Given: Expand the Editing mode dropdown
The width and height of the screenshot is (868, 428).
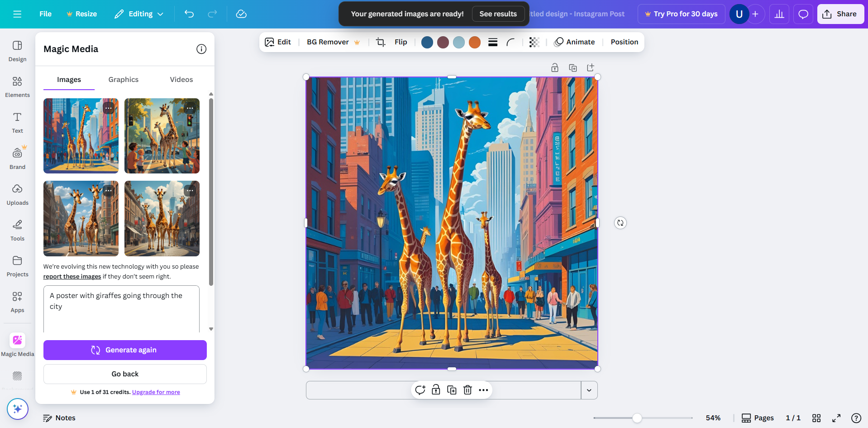Looking at the screenshot, I should tap(139, 14).
